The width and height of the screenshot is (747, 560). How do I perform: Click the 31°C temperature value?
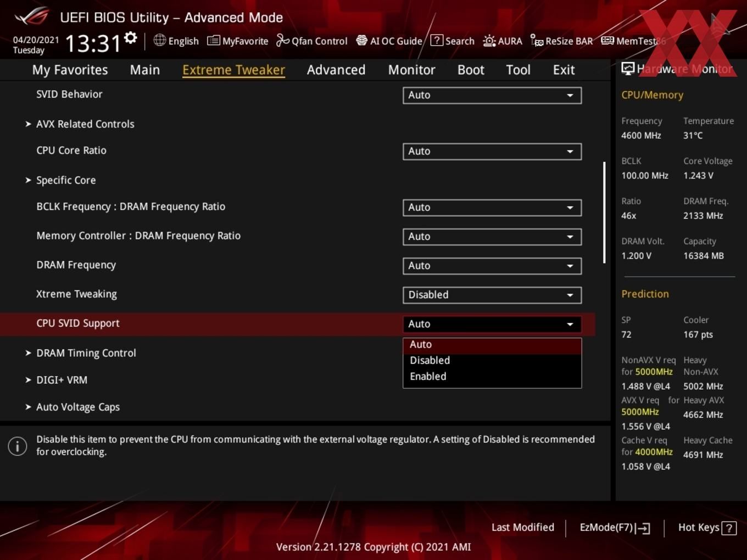tap(693, 136)
